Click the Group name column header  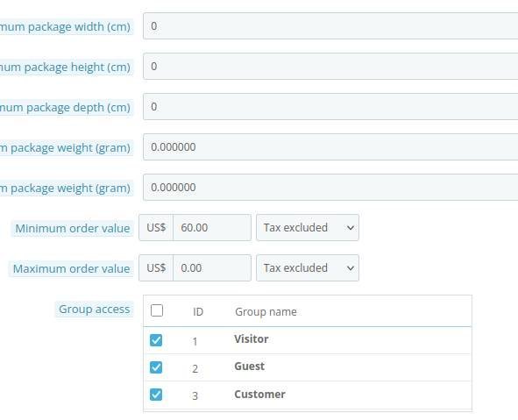[266, 311]
